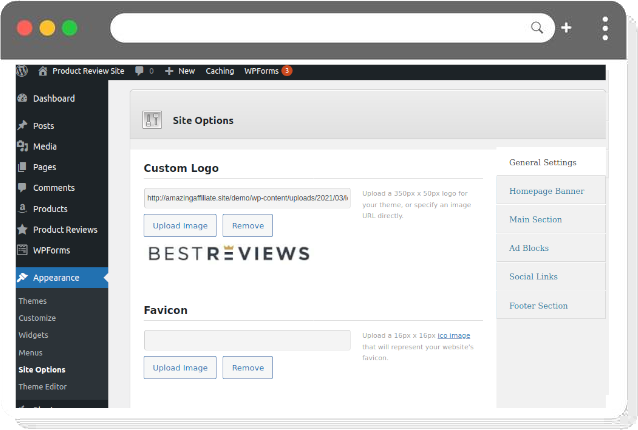
Task: Click the ico image link
Action: click(453, 336)
